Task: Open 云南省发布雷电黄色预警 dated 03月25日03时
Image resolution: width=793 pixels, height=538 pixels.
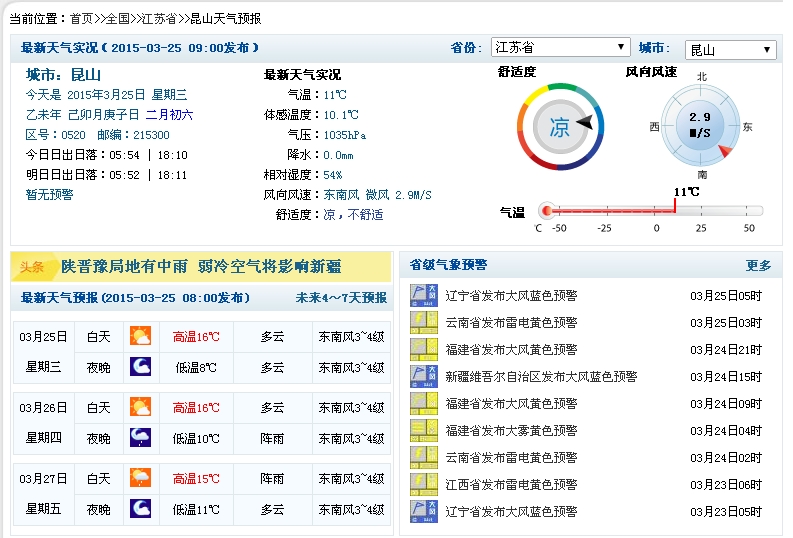Action: coord(511,323)
